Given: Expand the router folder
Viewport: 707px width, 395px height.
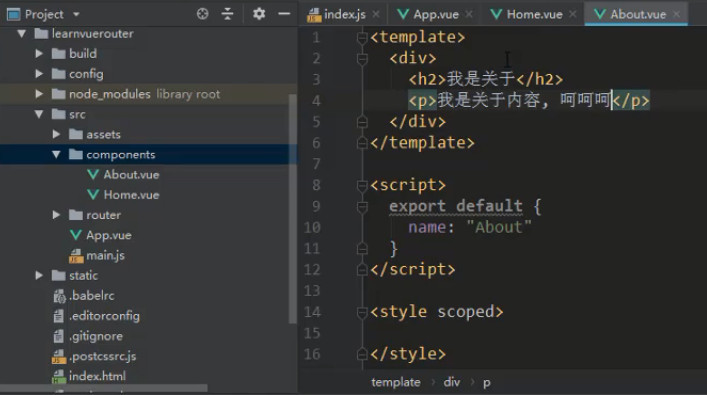Looking at the screenshot, I should coord(56,215).
